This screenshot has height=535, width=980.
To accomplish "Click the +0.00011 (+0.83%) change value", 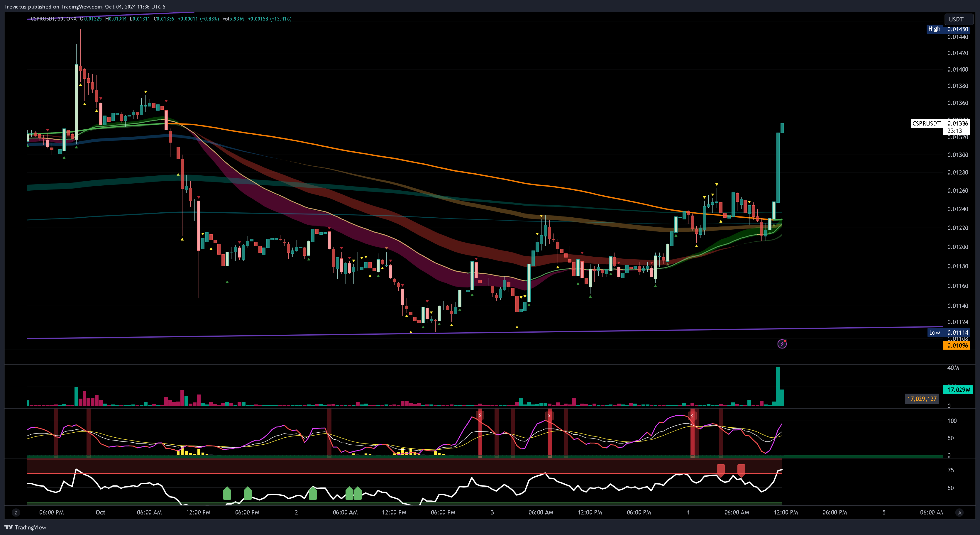I will 198,19.
